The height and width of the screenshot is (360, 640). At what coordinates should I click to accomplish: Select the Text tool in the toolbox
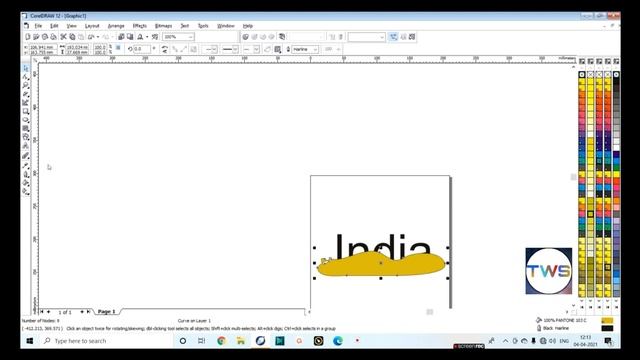click(x=26, y=146)
